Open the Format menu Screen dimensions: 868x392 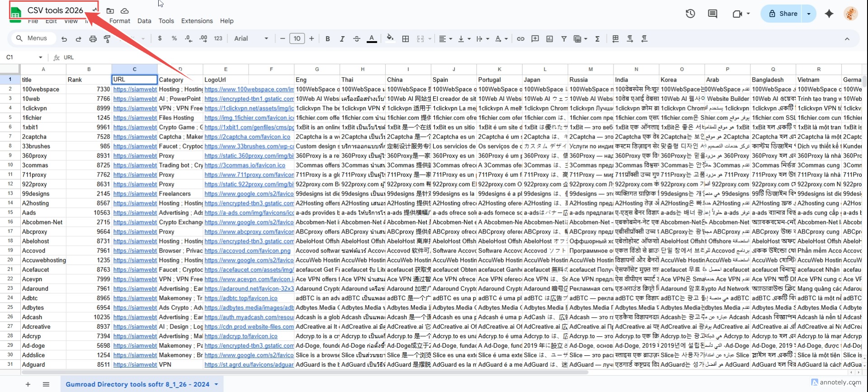tap(120, 21)
